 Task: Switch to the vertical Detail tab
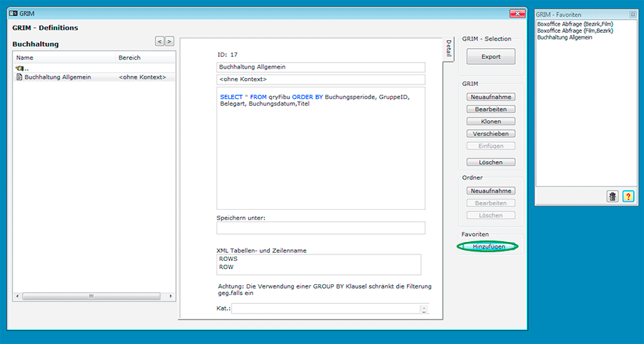tap(449, 48)
